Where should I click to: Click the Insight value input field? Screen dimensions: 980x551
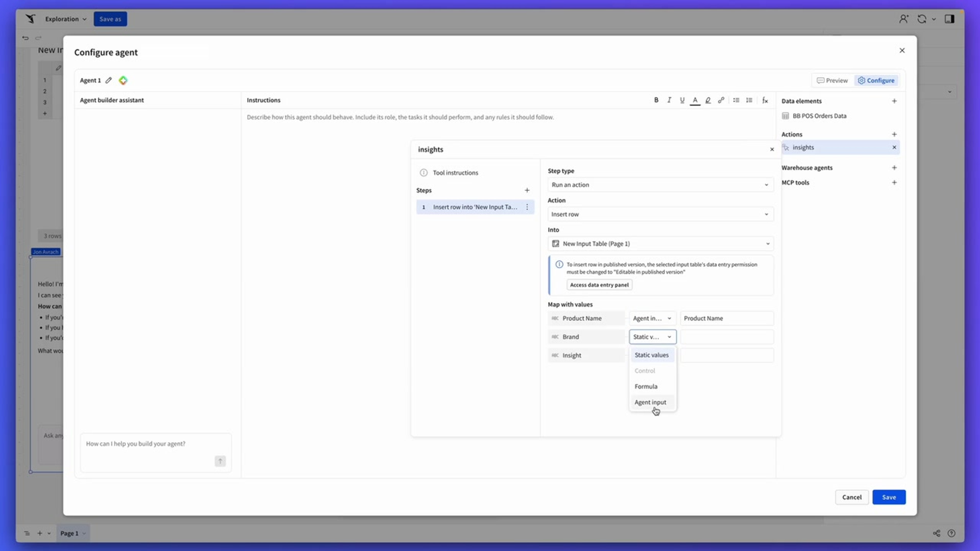727,355
